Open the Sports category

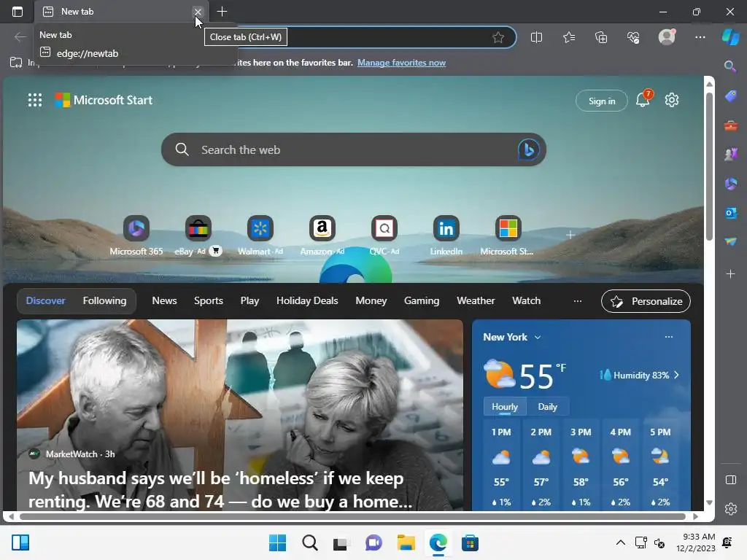click(208, 300)
